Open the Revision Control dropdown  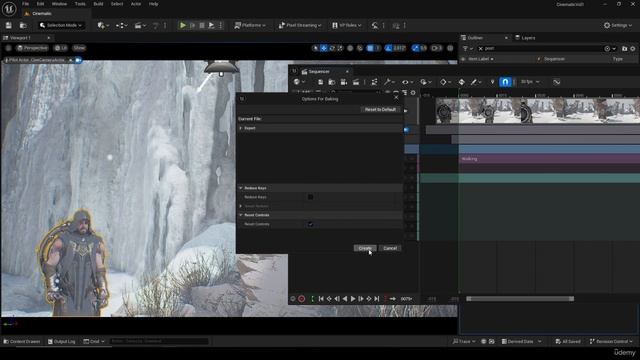[611, 341]
